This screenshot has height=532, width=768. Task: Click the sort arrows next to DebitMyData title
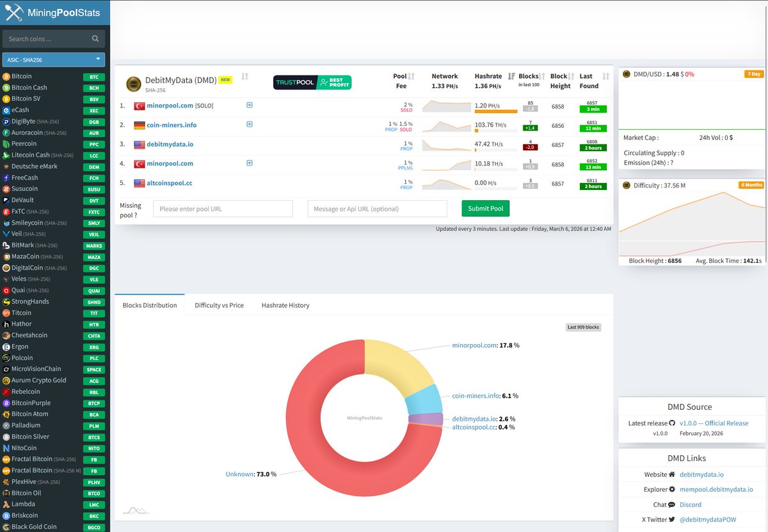coord(244,77)
